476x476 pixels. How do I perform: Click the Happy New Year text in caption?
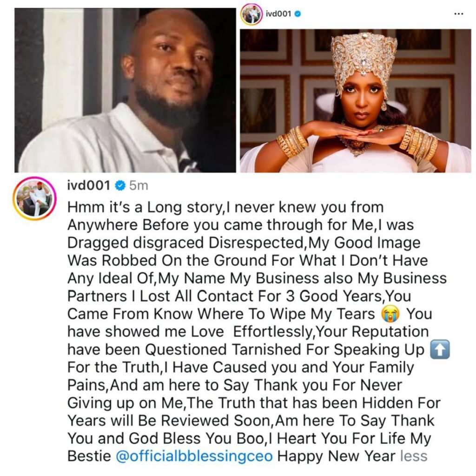point(337,456)
